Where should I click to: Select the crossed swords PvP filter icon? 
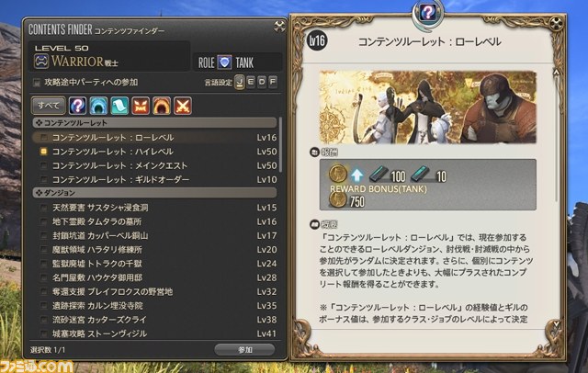pos(183,106)
